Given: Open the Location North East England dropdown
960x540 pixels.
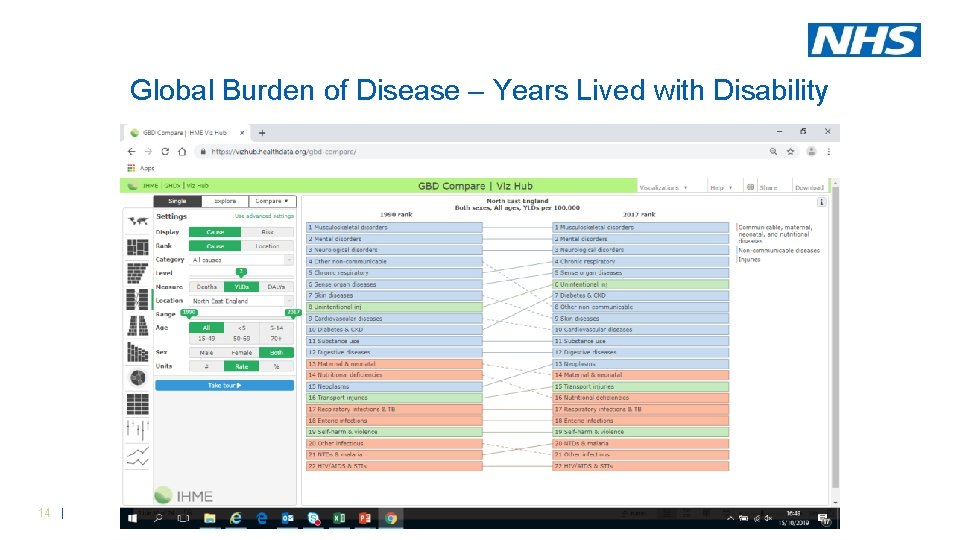Looking at the screenshot, I should tap(241, 301).
